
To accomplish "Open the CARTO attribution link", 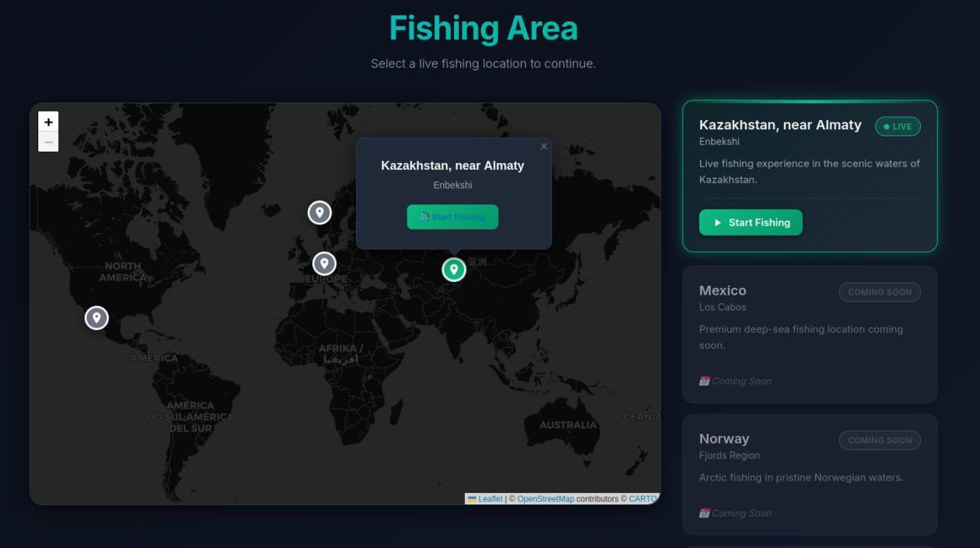I will [x=642, y=498].
